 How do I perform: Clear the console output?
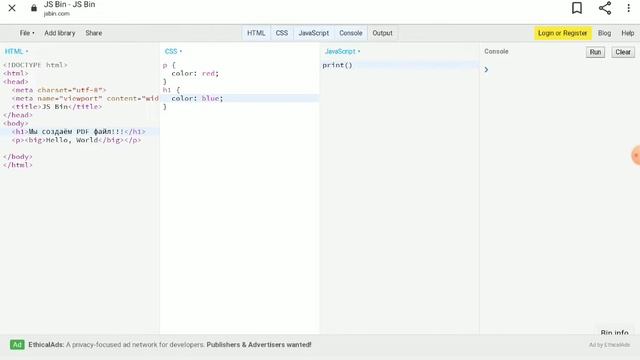point(623,52)
